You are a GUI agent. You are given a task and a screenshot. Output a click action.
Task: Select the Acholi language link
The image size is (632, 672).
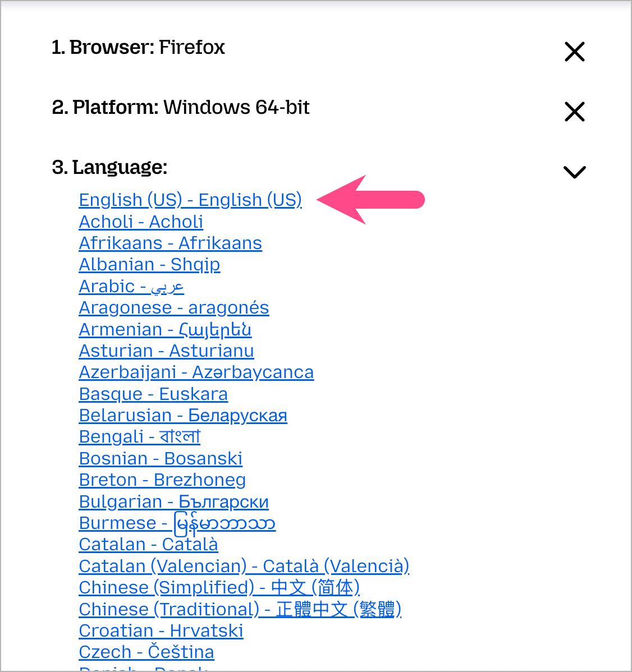141,222
